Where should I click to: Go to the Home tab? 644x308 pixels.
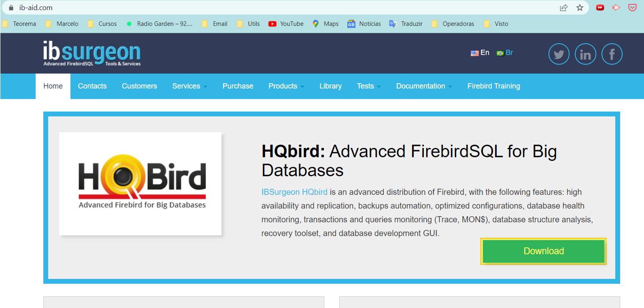click(x=53, y=86)
